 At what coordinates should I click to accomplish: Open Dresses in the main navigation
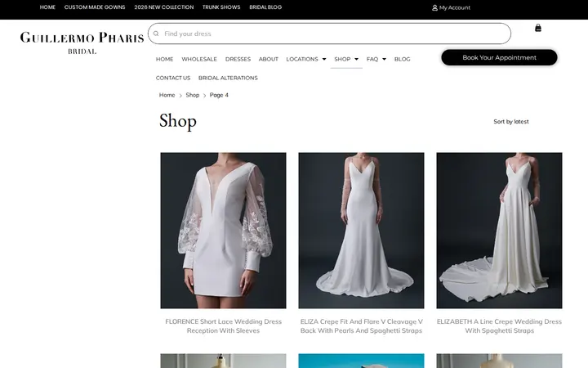coord(238,59)
